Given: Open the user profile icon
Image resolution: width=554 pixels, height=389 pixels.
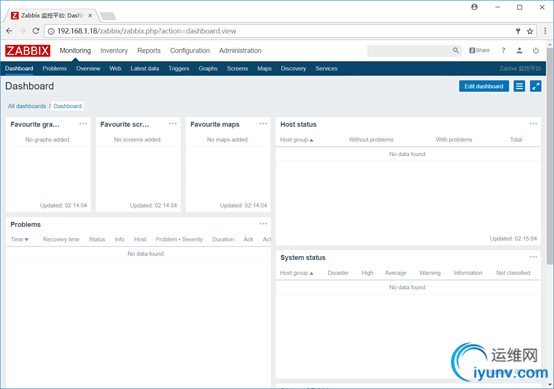Looking at the screenshot, I should point(519,51).
